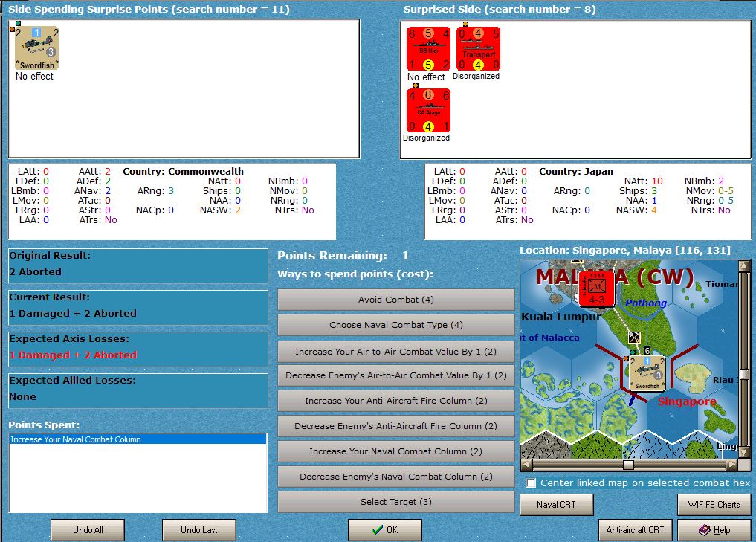Click the 'Ways to spend points (cost):' label
This screenshot has height=542, width=756.
[355, 274]
